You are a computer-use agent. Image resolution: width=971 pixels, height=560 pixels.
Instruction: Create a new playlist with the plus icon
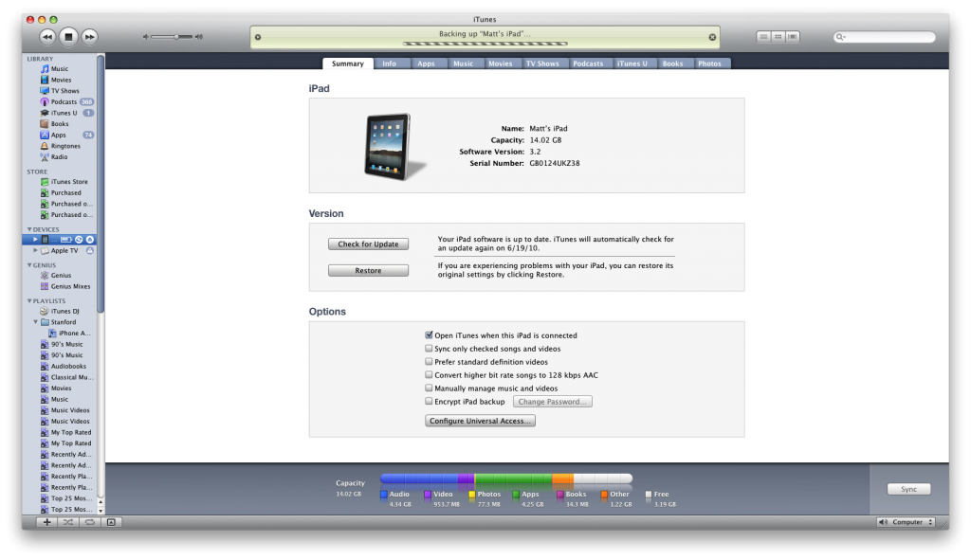pyautogui.click(x=46, y=521)
